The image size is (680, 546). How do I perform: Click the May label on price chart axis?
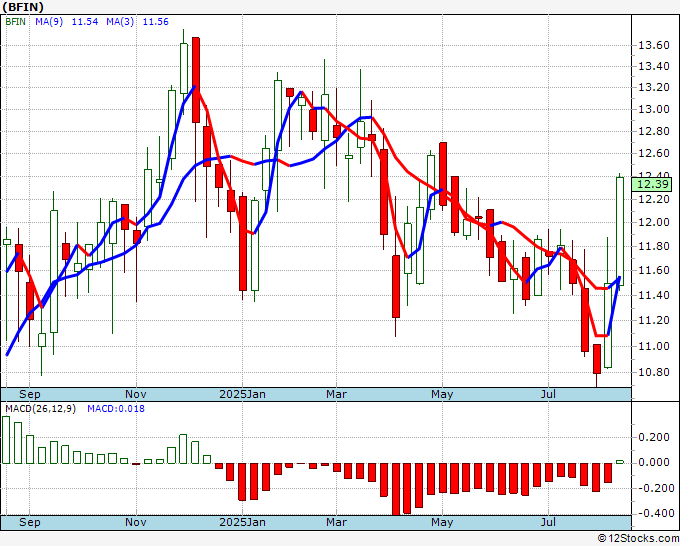(x=442, y=394)
